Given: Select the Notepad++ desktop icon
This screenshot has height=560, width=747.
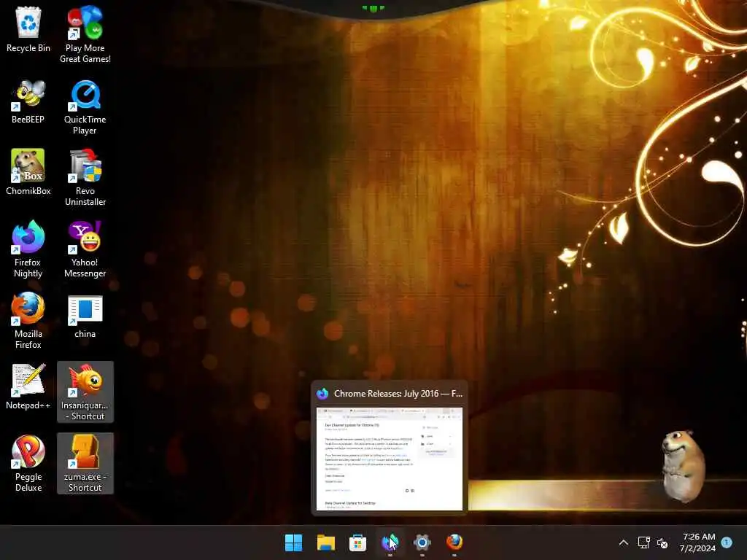Looking at the screenshot, I should point(28,386).
